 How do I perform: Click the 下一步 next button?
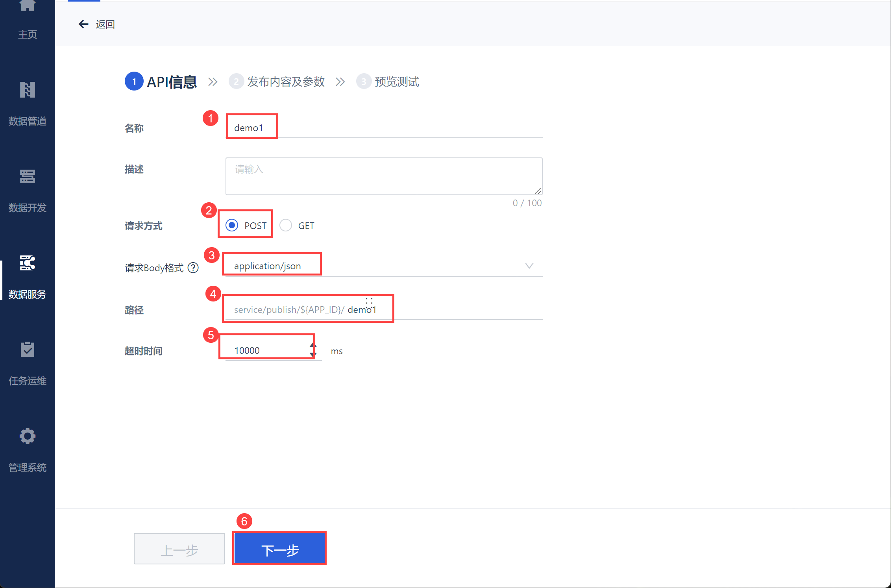(x=279, y=549)
